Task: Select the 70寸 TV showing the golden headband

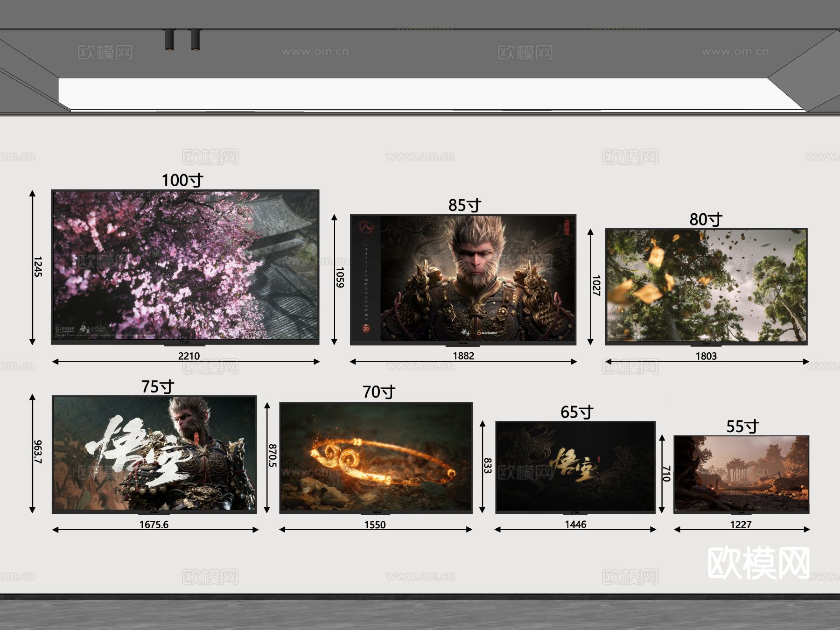Action: click(376, 458)
